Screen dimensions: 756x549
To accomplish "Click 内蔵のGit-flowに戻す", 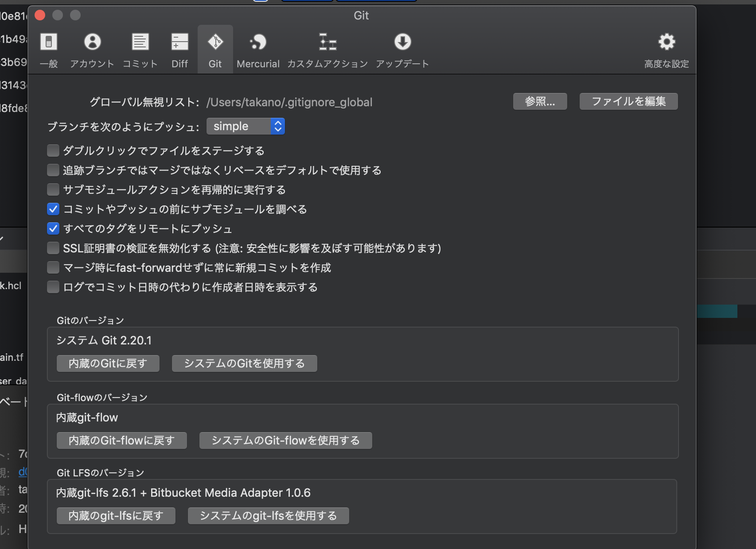I will coord(121,440).
